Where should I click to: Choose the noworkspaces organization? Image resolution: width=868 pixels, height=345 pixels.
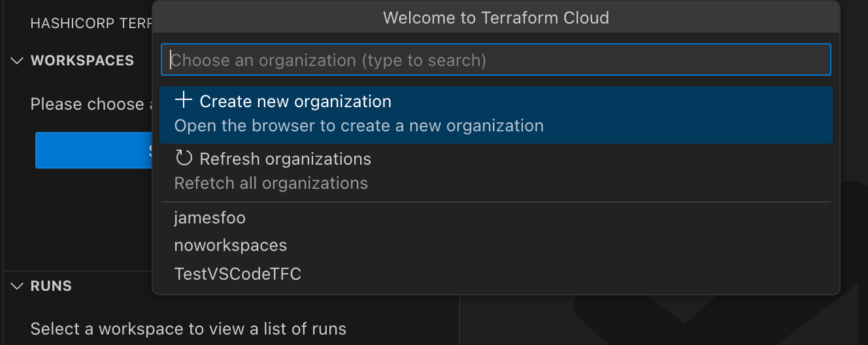tap(496, 246)
